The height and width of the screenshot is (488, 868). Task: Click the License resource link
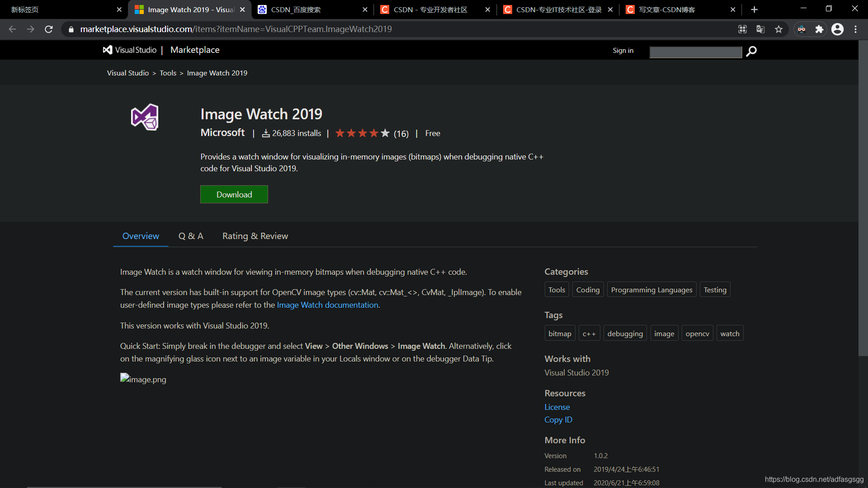(x=557, y=407)
